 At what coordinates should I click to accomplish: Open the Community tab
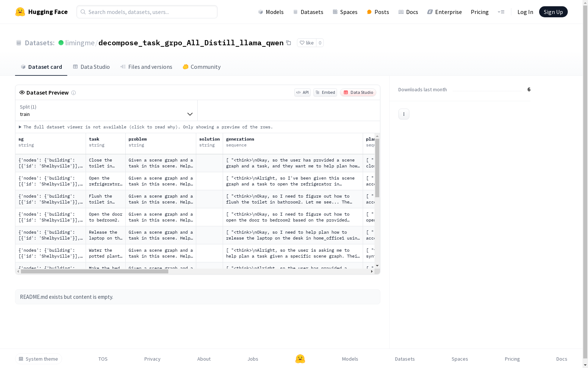[202, 67]
